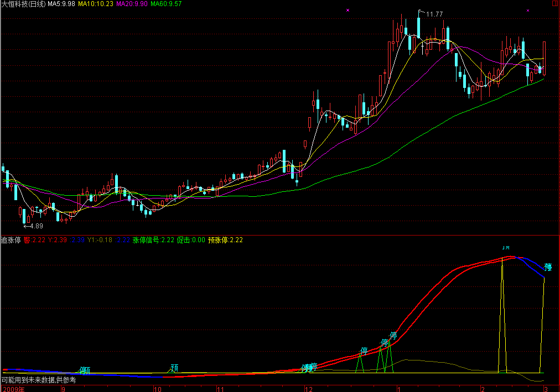Click the 2009年 label on time axis

coord(13,389)
